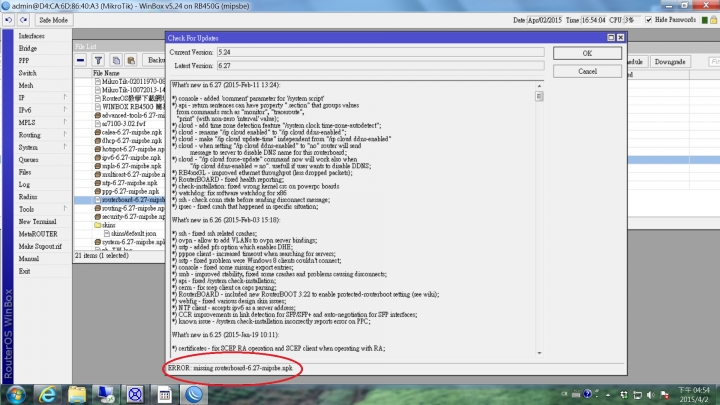Click the changelog scrollbar down arrow
720x405 pixels.
pyautogui.click(x=539, y=353)
